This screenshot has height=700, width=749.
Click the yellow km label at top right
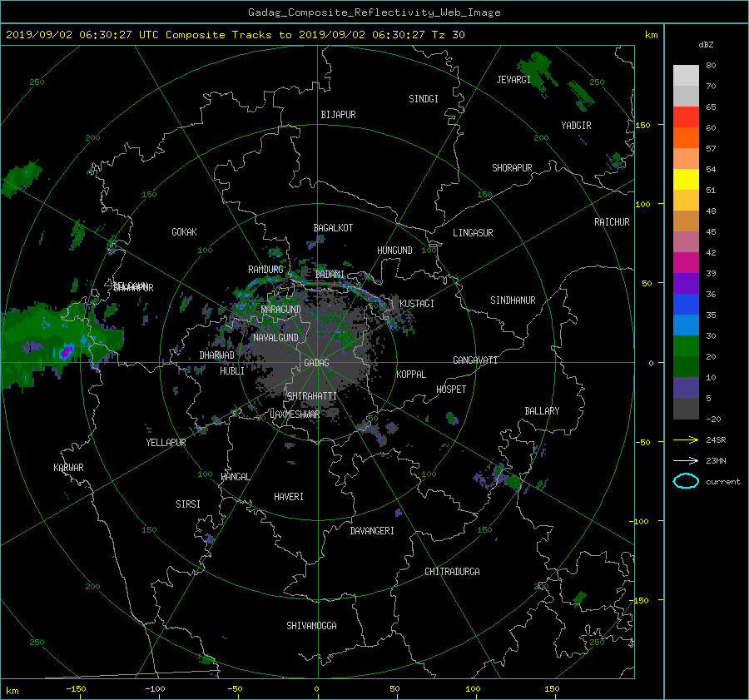pos(651,35)
